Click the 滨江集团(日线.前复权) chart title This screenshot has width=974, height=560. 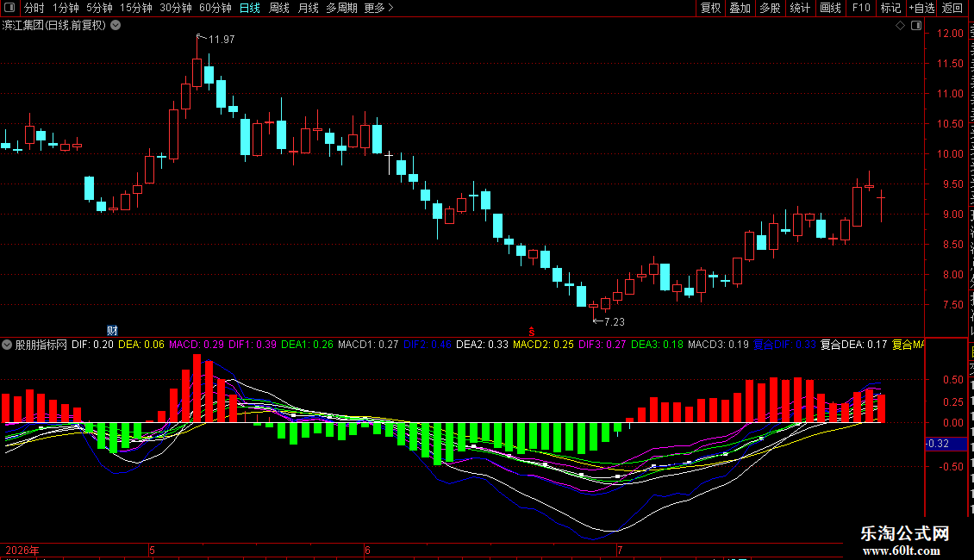54,26
